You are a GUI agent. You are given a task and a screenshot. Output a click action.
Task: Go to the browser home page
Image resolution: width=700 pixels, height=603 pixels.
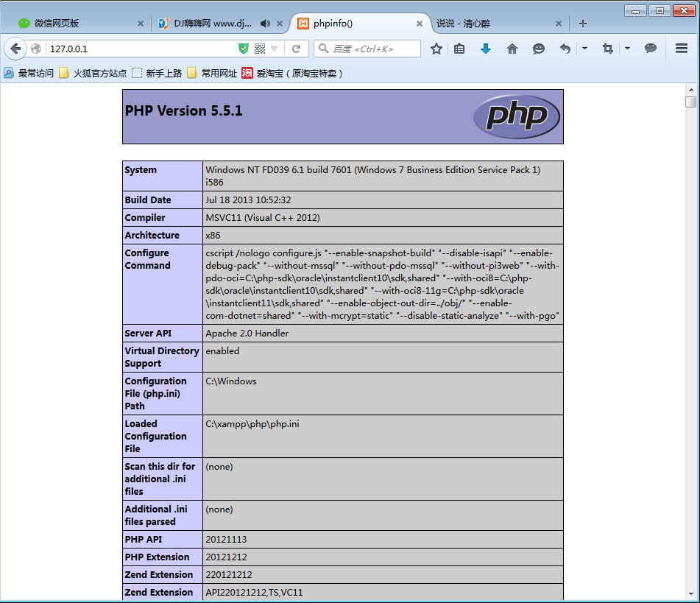point(512,49)
